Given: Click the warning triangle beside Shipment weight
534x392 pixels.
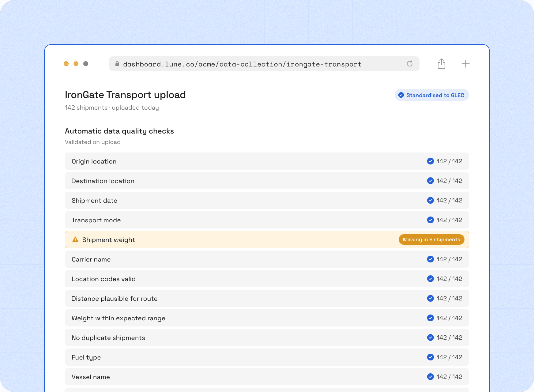Looking at the screenshot, I should (x=75, y=239).
